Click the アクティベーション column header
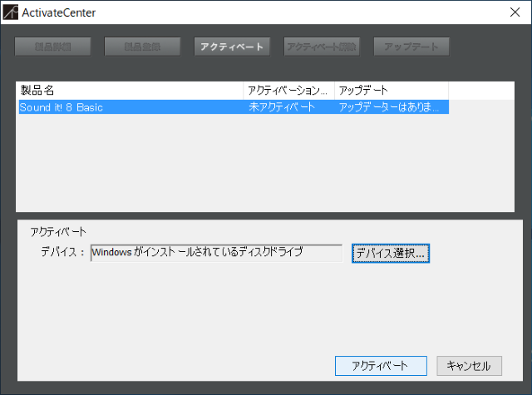This screenshot has height=395, width=532. (288, 91)
